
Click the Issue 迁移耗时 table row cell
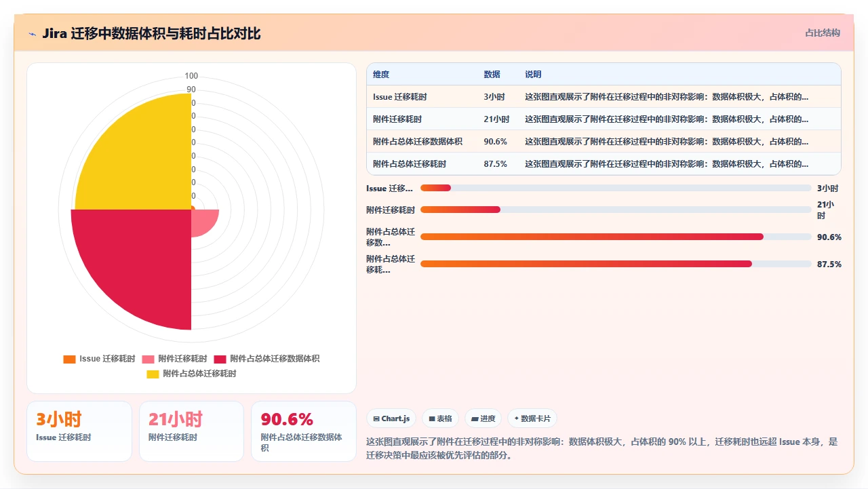400,97
